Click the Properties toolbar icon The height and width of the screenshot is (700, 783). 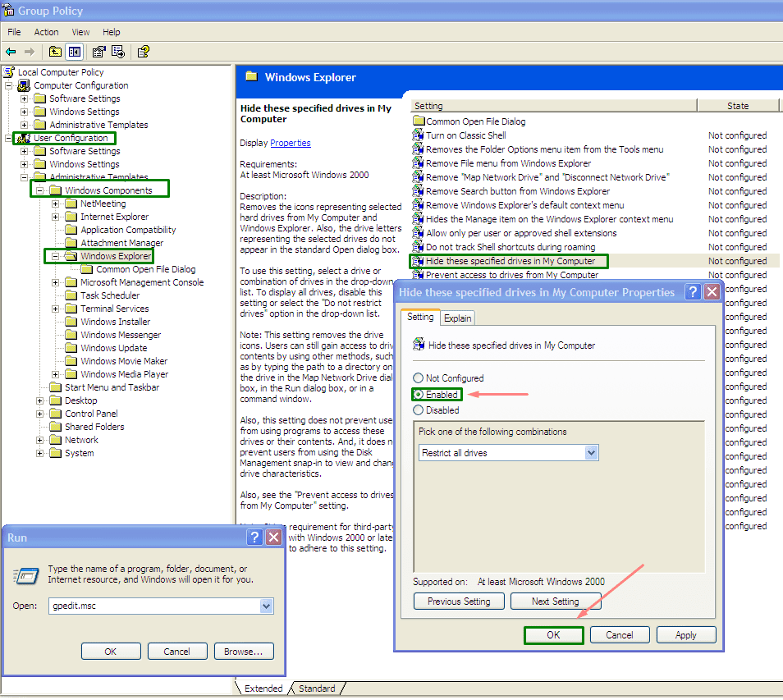click(98, 52)
